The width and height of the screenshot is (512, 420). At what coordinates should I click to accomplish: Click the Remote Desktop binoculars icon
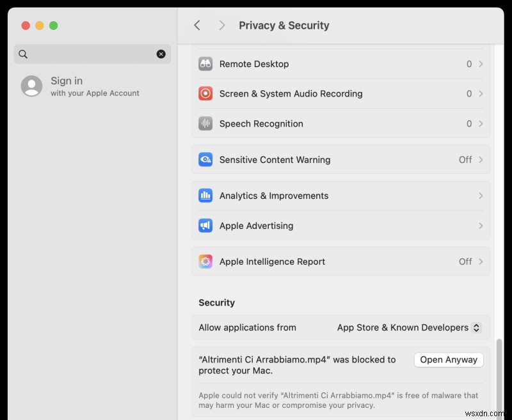pyautogui.click(x=205, y=64)
